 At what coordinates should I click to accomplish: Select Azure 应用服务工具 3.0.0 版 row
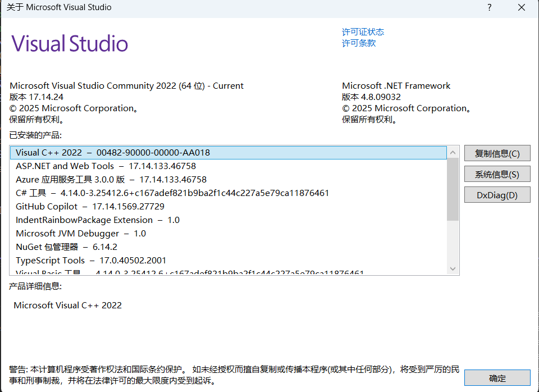tap(229, 180)
